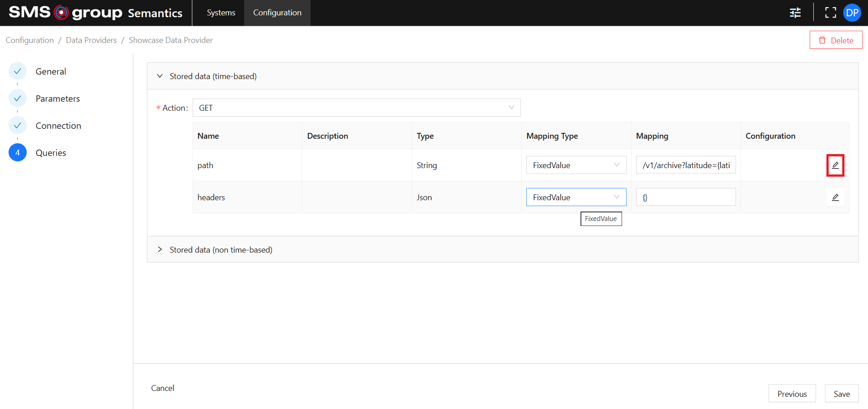Open Mapping Type dropdown for headers

coord(576,197)
